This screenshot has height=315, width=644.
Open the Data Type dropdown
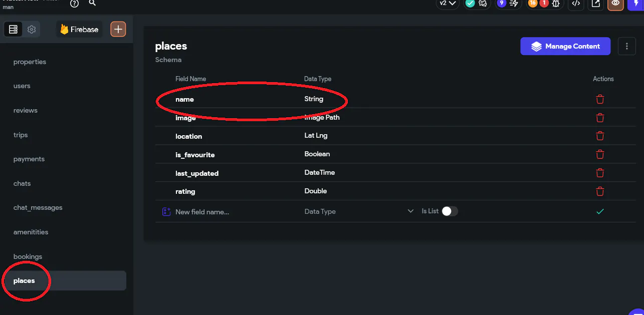pos(358,211)
